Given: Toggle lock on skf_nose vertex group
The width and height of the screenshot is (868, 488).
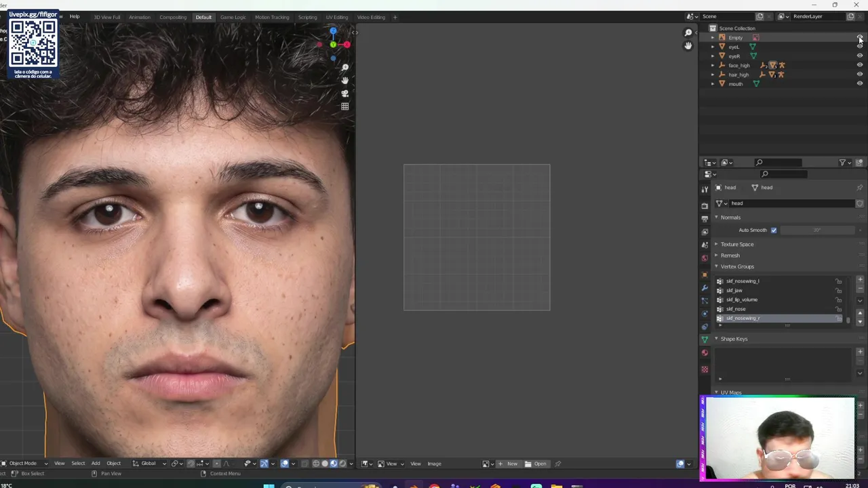Looking at the screenshot, I should point(839,309).
